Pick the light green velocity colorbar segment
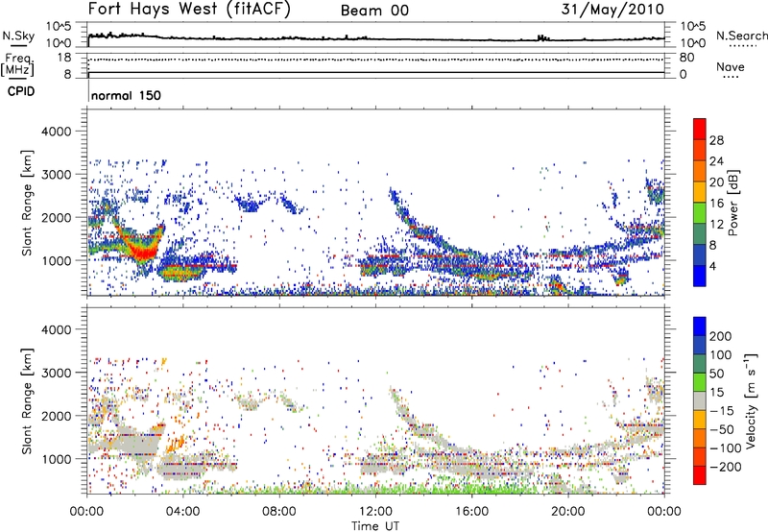 [x=700, y=382]
